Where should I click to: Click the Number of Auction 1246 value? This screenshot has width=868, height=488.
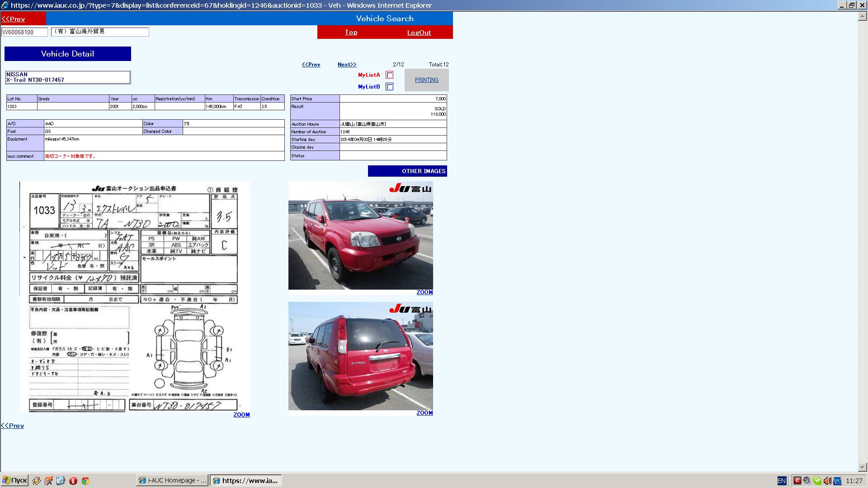(x=345, y=132)
